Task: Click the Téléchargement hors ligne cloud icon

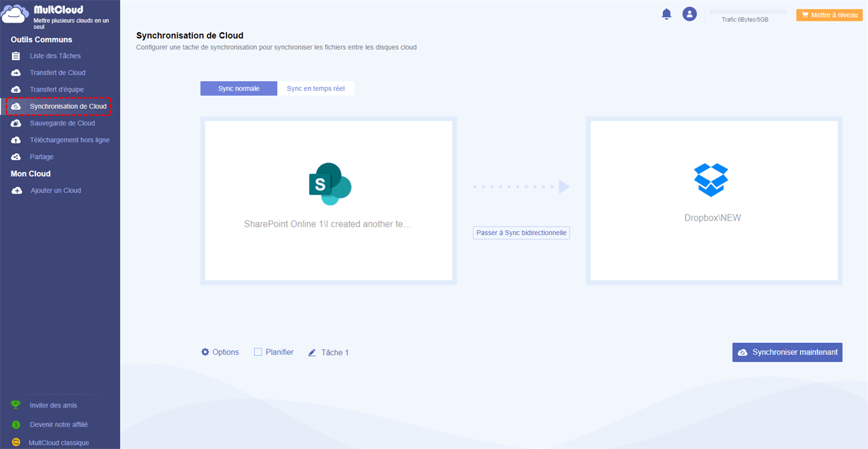Action: 16,140
